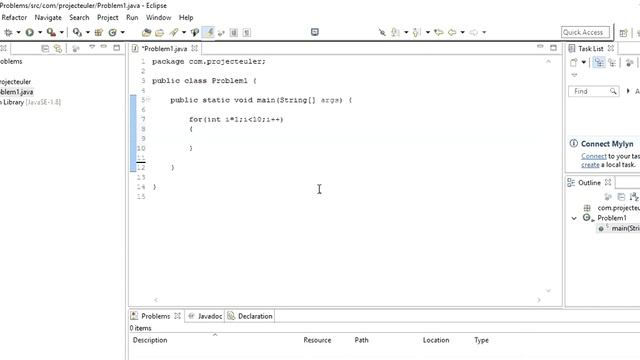The image size is (640, 360).
Task: Switch to the Declaration tab
Action: point(250,316)
